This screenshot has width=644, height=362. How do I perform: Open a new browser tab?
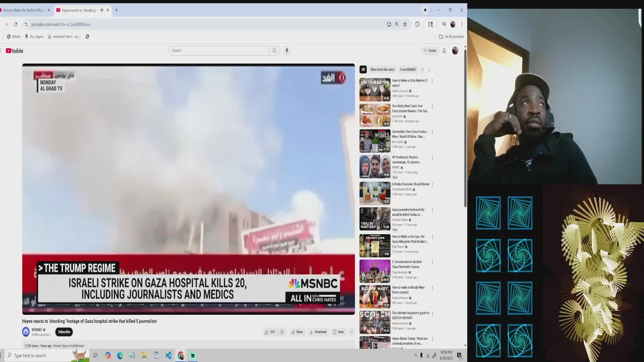click(116, 10)
